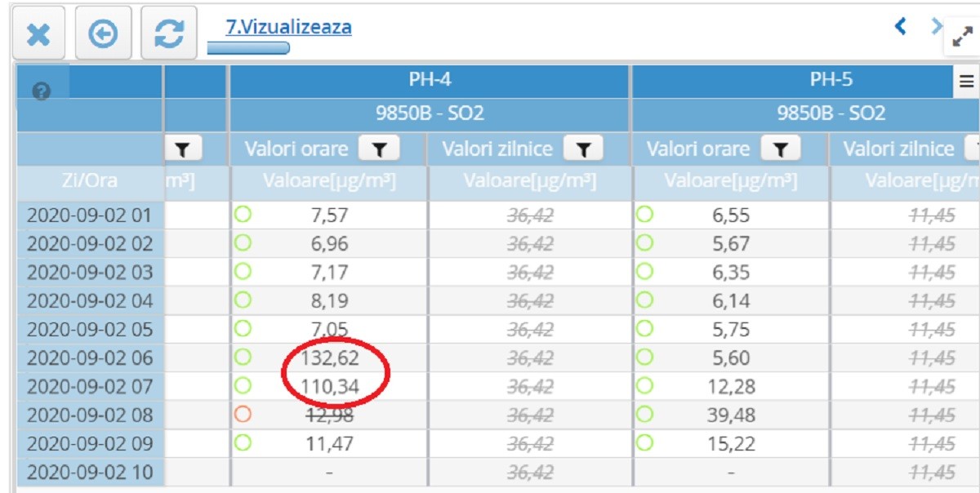Click the expand fullscreen arrows icon
Screen dimensions: 980x493
[962, 39]
